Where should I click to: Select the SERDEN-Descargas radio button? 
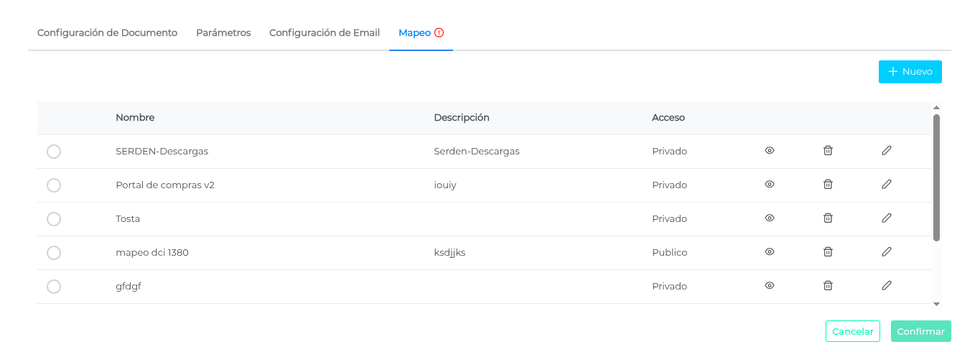[54, 152]
